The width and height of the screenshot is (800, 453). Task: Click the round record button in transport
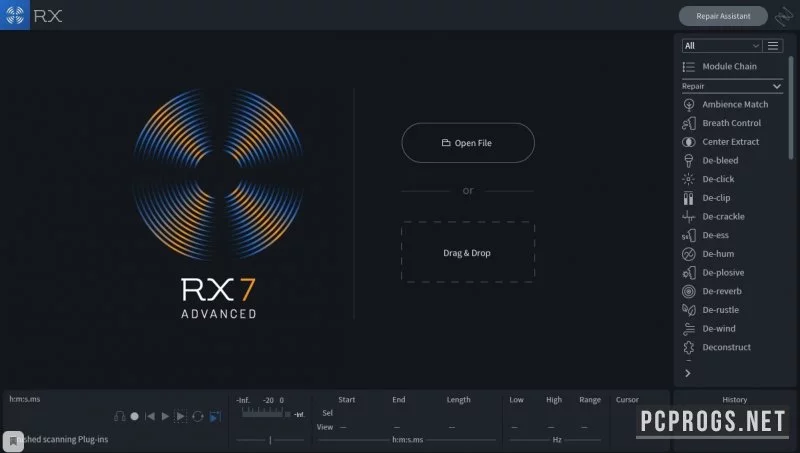[135, 416]
